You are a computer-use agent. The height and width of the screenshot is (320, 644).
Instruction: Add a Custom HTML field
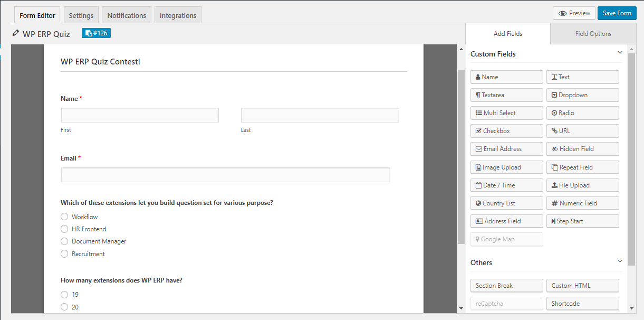(x=582, y=286)
